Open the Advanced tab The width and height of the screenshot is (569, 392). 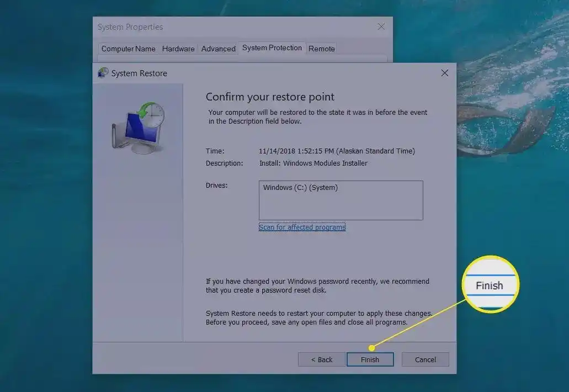click(x=218, y=49)
